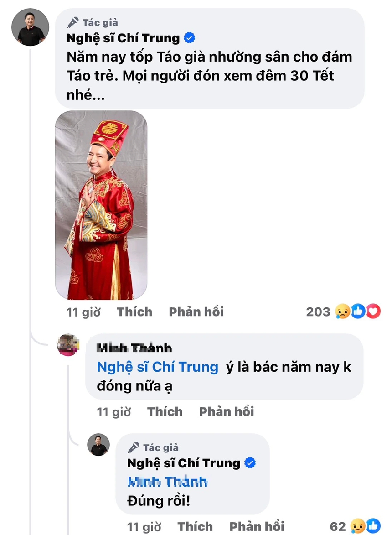The height and width of the screenshot is (535, 392).
Task: Click the sad reaction emoji on top comment
Action: (342, 312)
